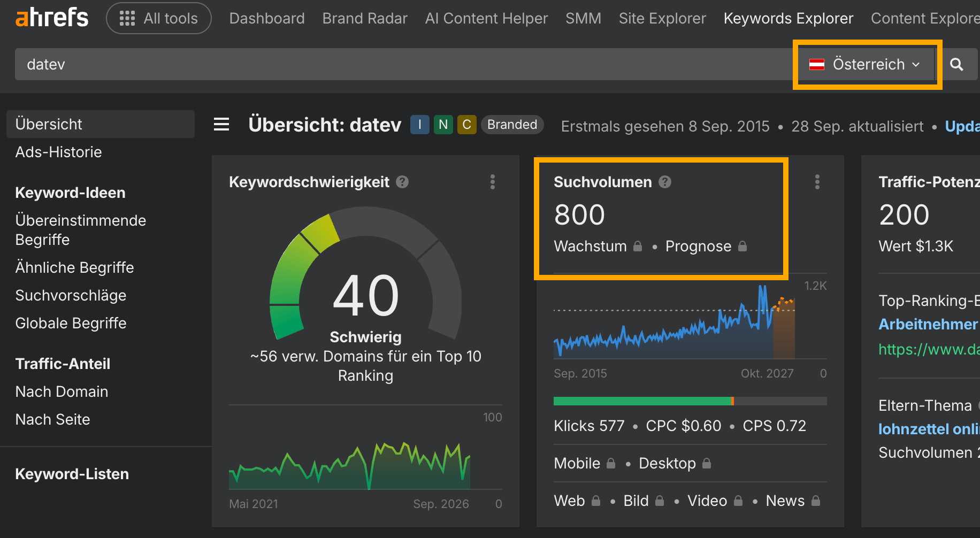Open Ähnliche Begriffe in the sidebar

point(75,267)
